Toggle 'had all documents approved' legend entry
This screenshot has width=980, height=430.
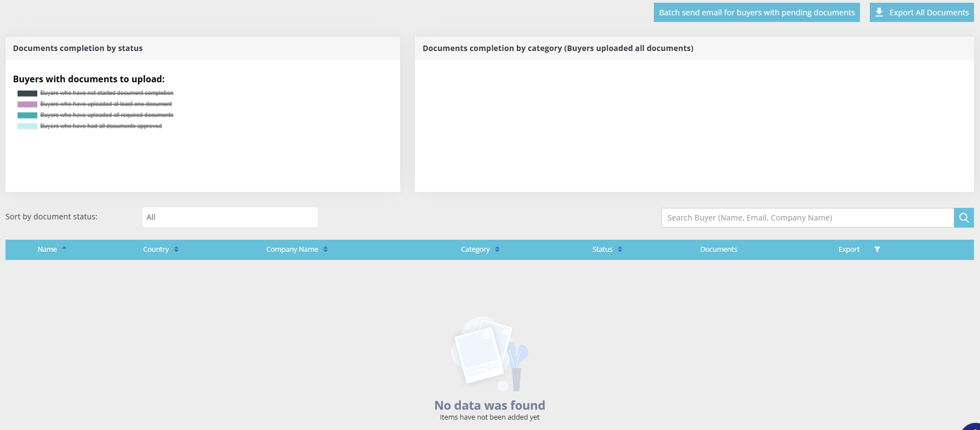point(101,126)
